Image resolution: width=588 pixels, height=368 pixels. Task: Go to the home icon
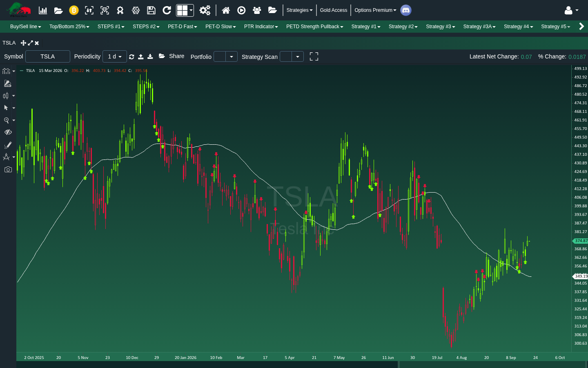tap(226, 10)
